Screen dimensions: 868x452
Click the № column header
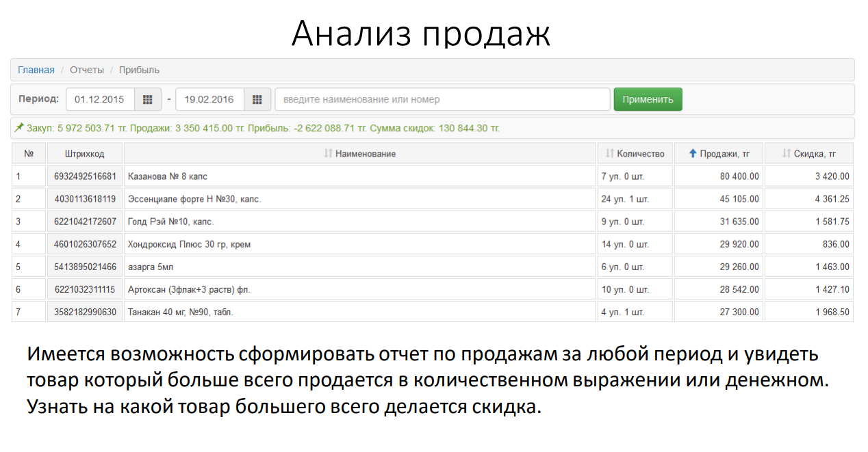point(29,154)
